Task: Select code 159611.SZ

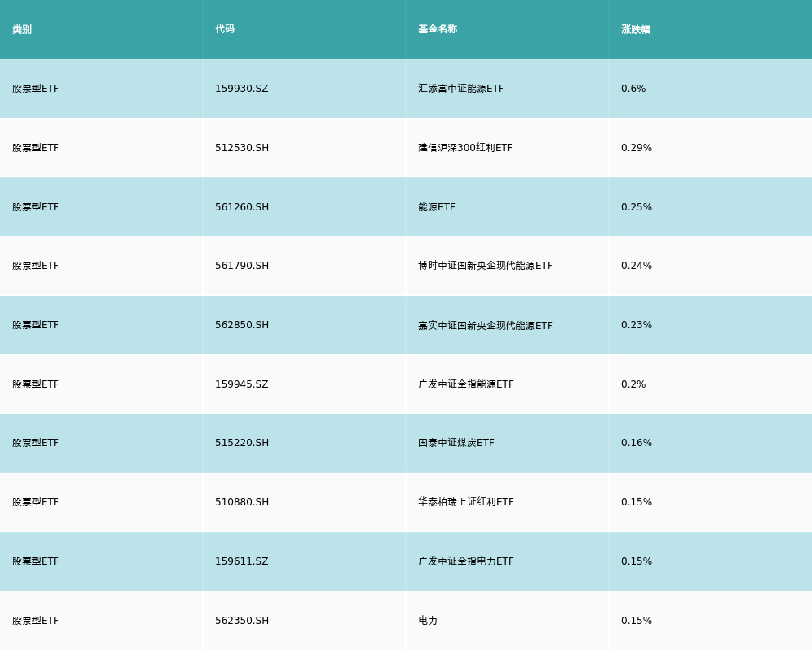Action: 242,562
